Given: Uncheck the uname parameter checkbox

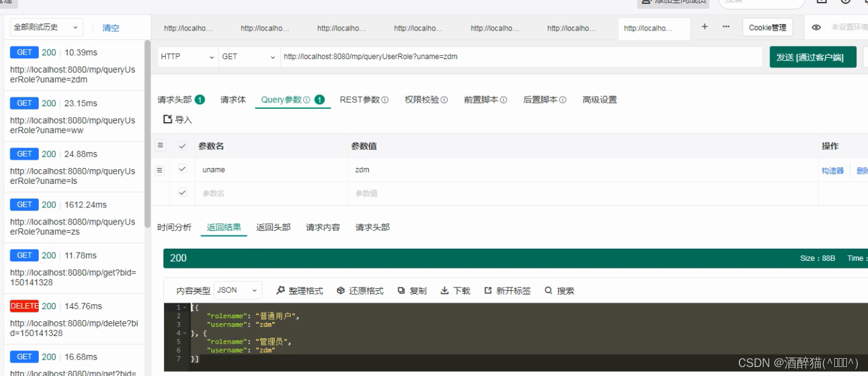Looking at the screenshot, I should click(x=183, y=170).
